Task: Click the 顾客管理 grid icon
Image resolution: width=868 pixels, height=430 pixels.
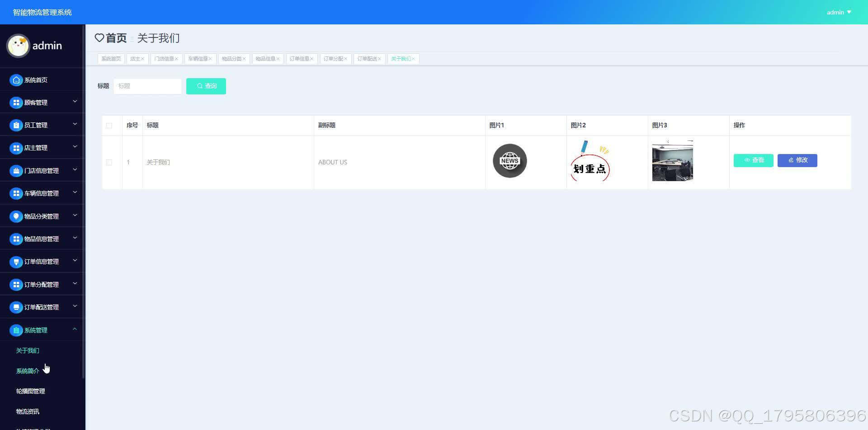Action: [x=16, y=103]
